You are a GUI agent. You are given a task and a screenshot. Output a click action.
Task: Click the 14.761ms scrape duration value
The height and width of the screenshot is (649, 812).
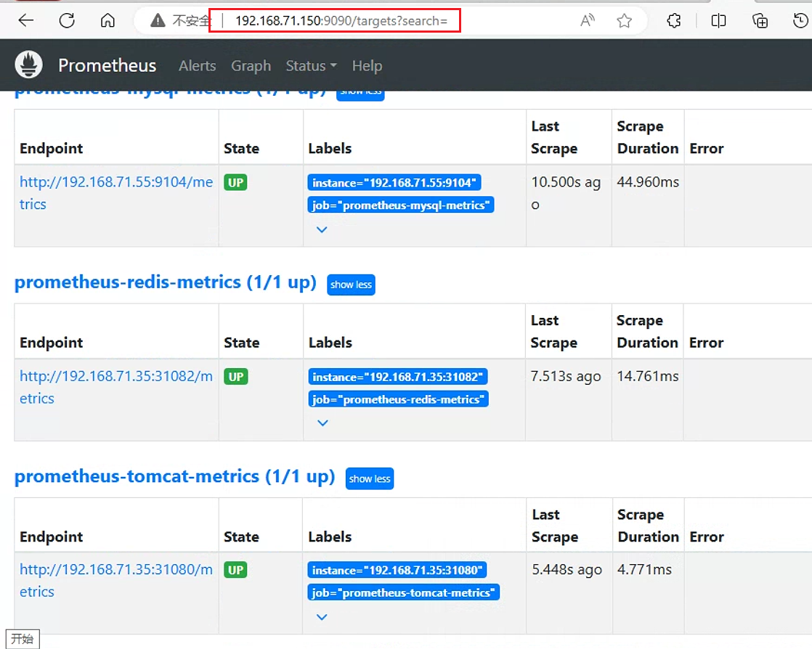[x=648, y=376]
